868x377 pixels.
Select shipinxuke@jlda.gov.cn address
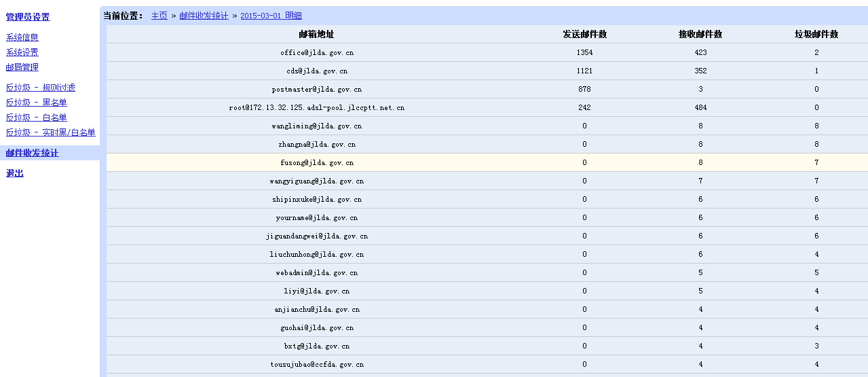click(x=317, y=200)
